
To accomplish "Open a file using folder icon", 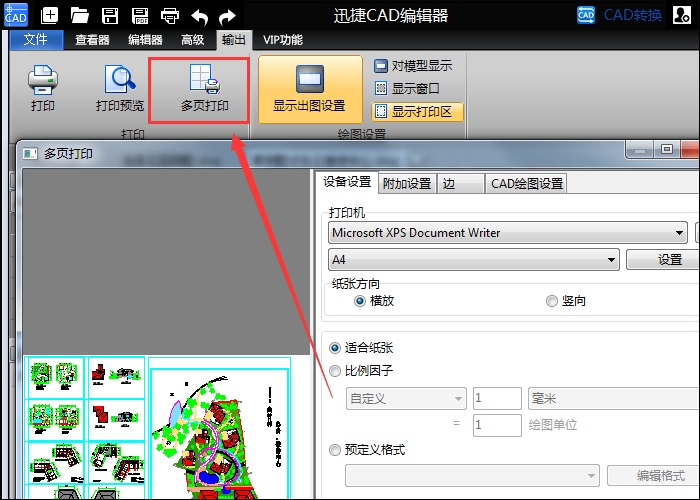I will [x=79, y=16].
